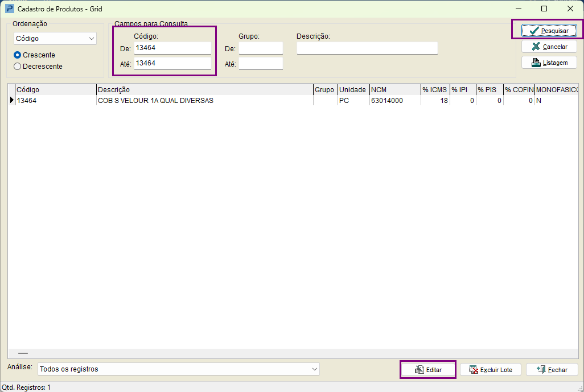Sort by the Código column header
584x392 pixels.
point(55,90)
